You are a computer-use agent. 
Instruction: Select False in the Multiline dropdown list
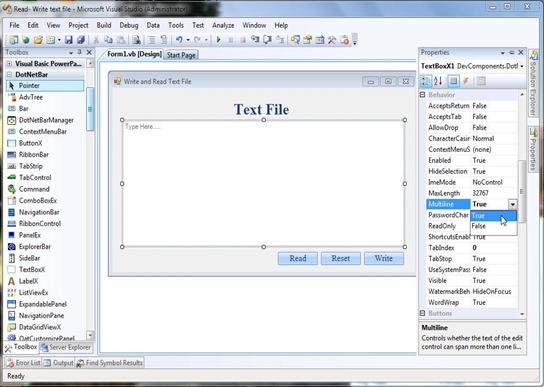pos(493,226)
